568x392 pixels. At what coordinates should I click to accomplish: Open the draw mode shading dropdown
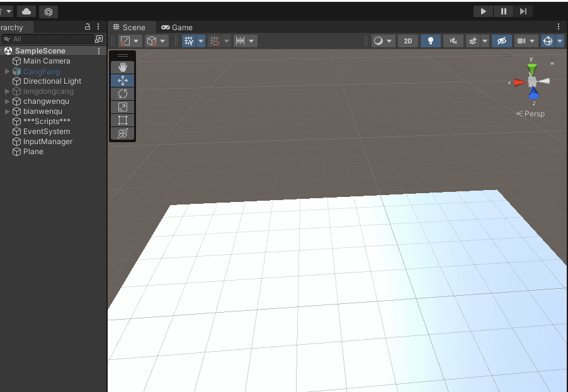pyautogui.click(x=389, y=41)
